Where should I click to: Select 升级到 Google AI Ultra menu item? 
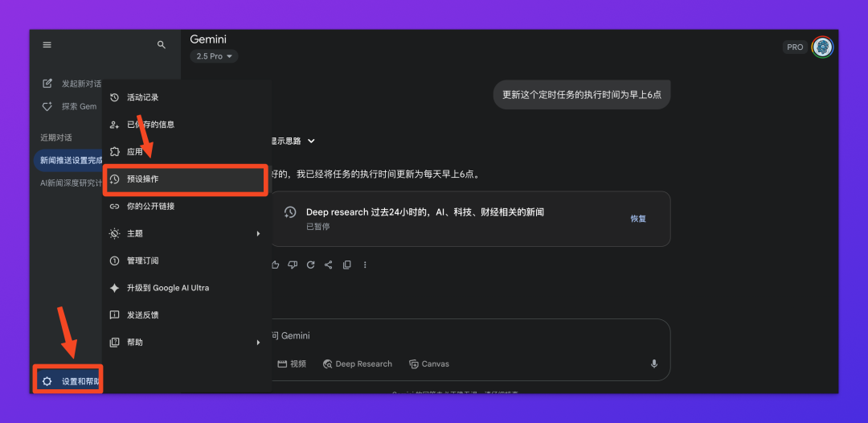point(187,288)
